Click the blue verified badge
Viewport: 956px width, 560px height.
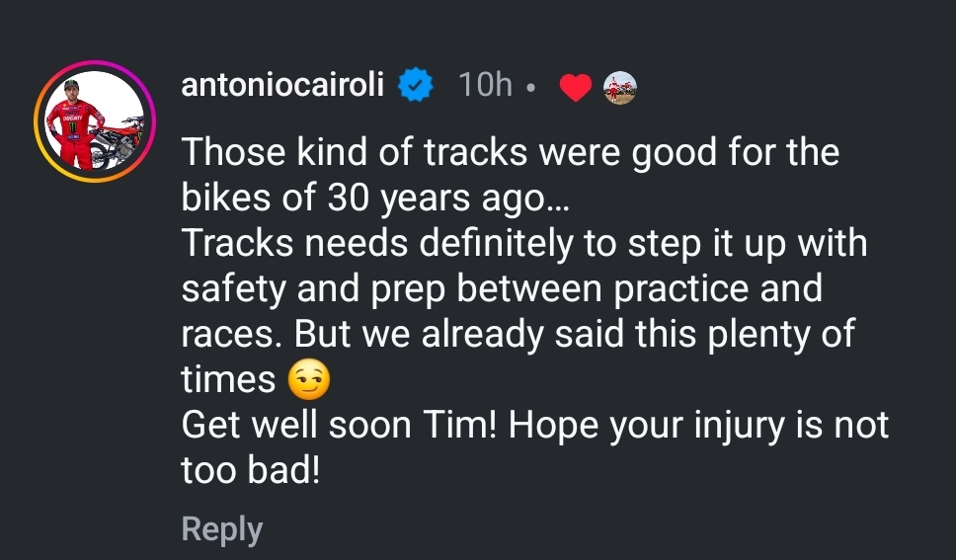417,87
